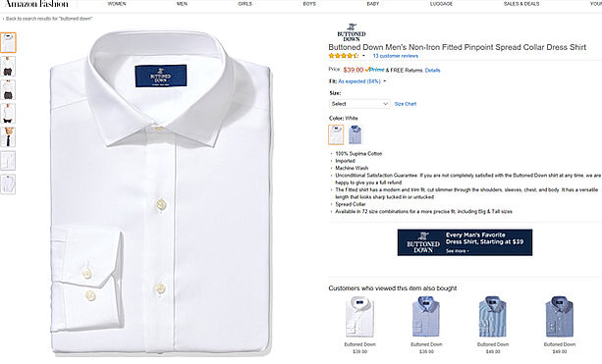The width and height of the screenshot is (602, 364).
Task: Click the Buttoned Down brand logo above the title
Action: pyautogui.click(x=352, y=32)
